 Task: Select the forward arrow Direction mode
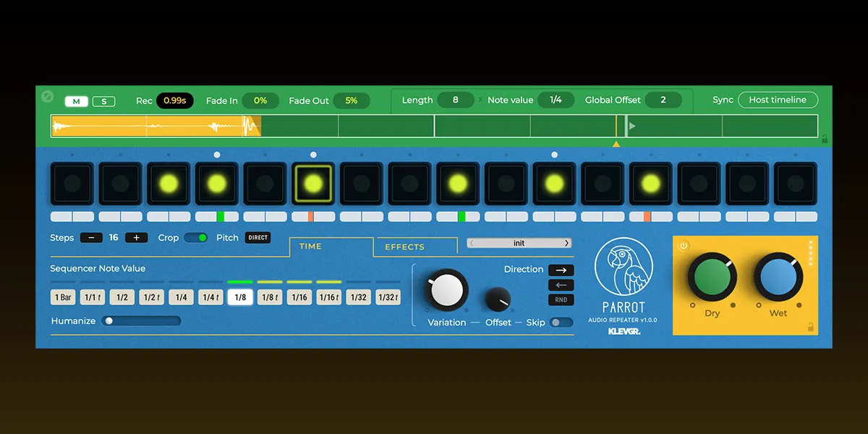tap(561, 269)
